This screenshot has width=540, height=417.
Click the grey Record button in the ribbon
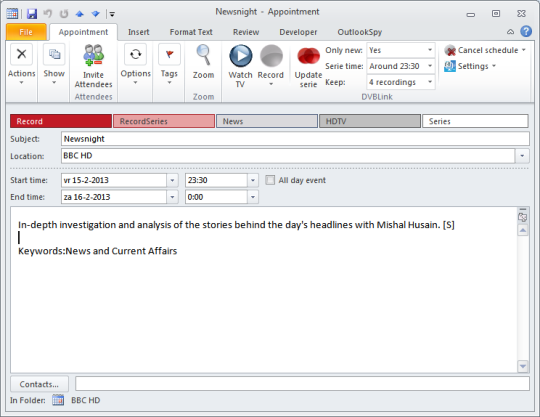271,56
